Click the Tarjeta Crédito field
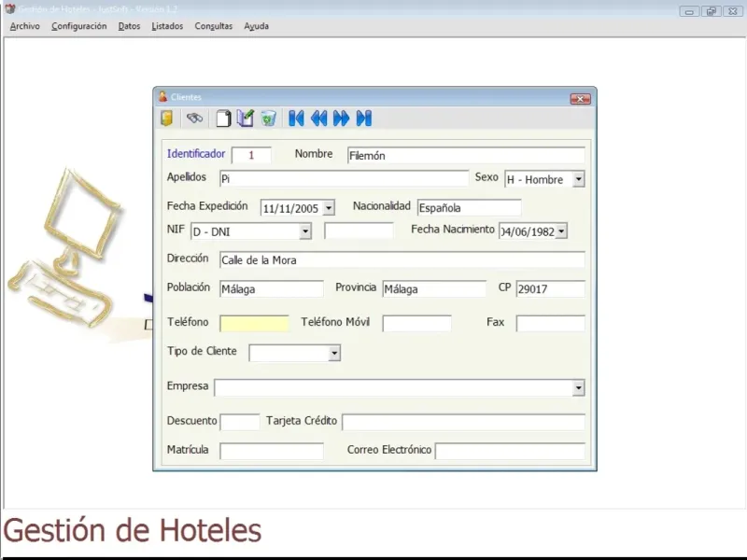Viewport: 747px width, 560px height. (x=463, y=422)
